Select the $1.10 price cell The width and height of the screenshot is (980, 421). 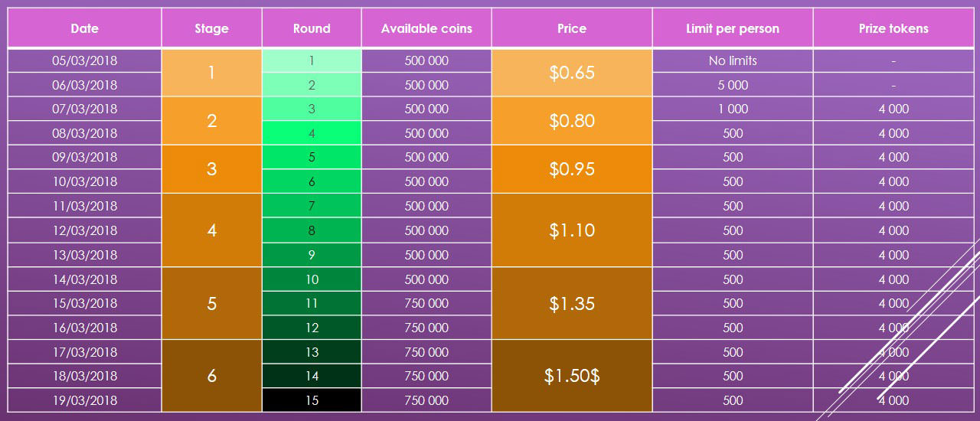572,230
